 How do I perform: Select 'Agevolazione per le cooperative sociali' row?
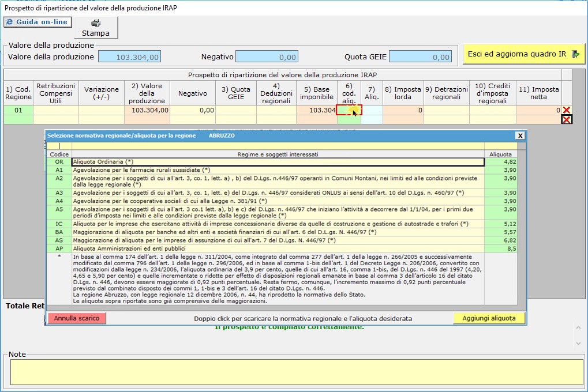coord(278,201)
